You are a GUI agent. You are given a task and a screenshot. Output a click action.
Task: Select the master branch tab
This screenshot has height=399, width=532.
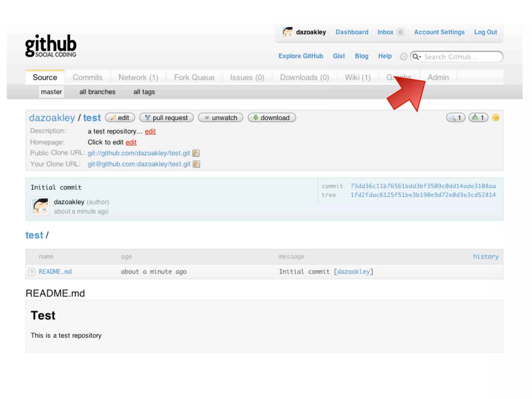pyautogui.click(x=51, y=92)
